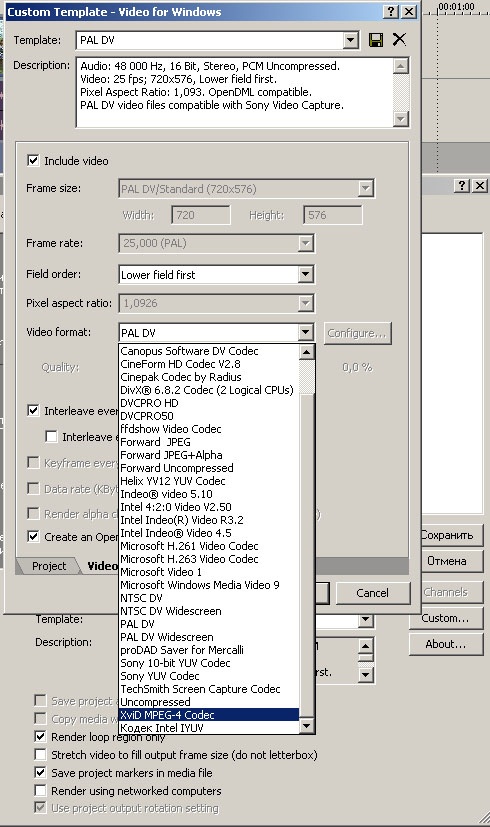Click the About... button

(445, 644)
